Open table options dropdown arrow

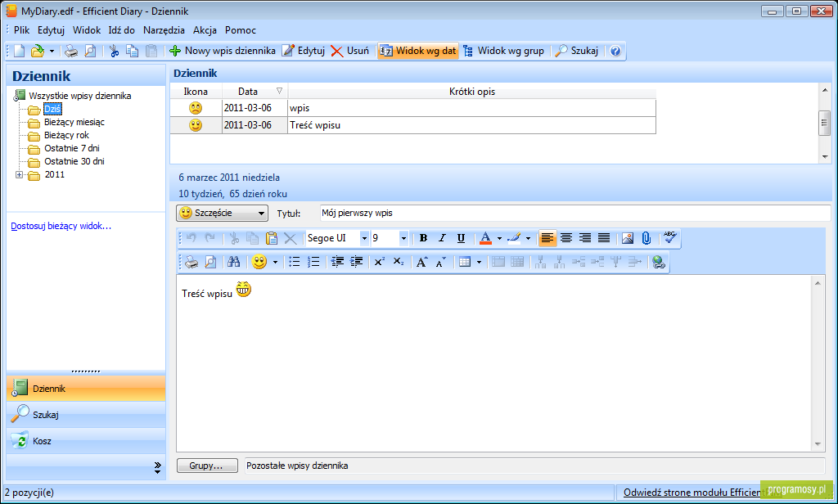tap(479, 262)
